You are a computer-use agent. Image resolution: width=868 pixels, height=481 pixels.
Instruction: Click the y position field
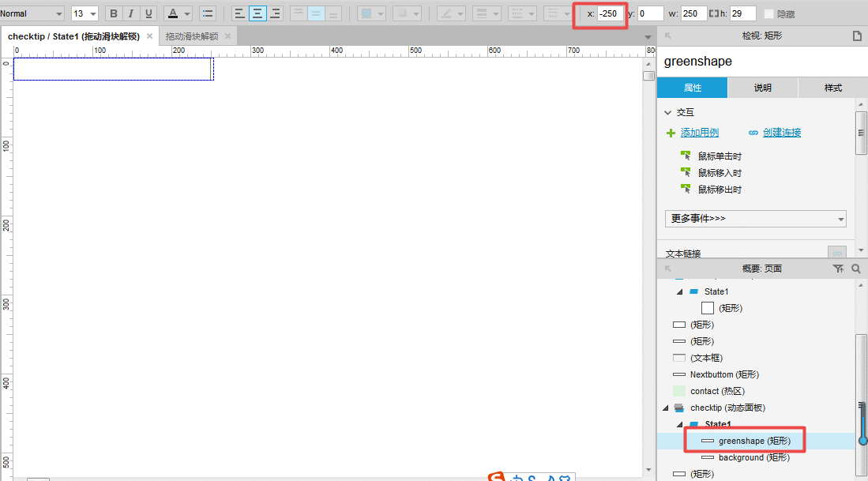(650, 13)
